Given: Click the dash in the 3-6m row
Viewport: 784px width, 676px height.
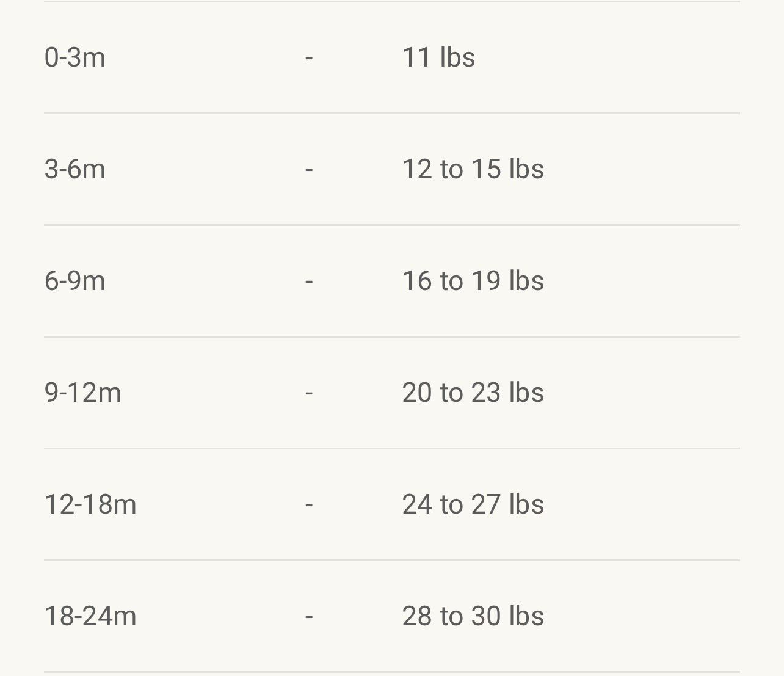Looking at the screenshot, I should pos(309,170).
